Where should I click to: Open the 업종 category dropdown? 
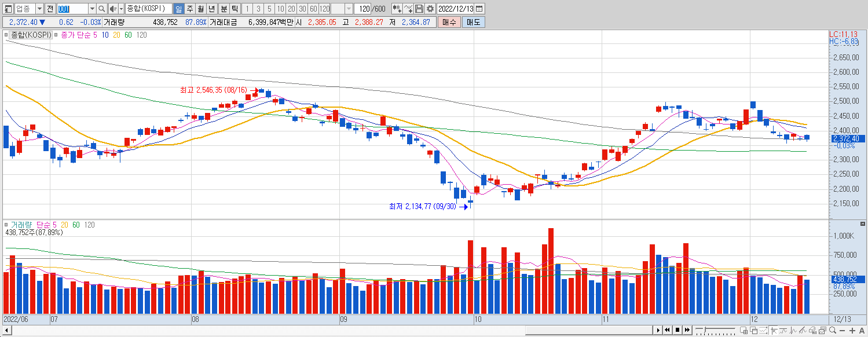(x=39, y=9)
